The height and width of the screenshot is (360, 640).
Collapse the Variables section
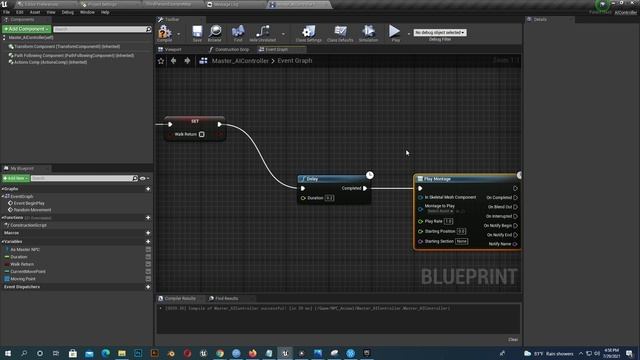(2, 242)
